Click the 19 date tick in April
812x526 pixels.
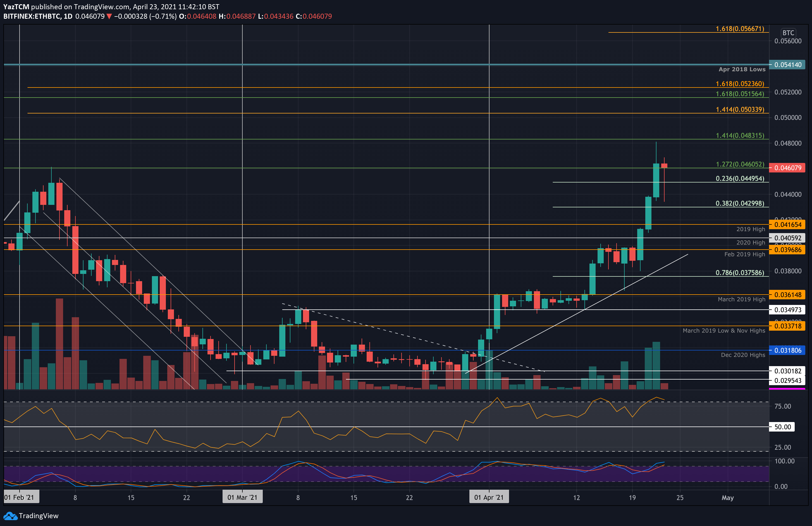[632, 498]
